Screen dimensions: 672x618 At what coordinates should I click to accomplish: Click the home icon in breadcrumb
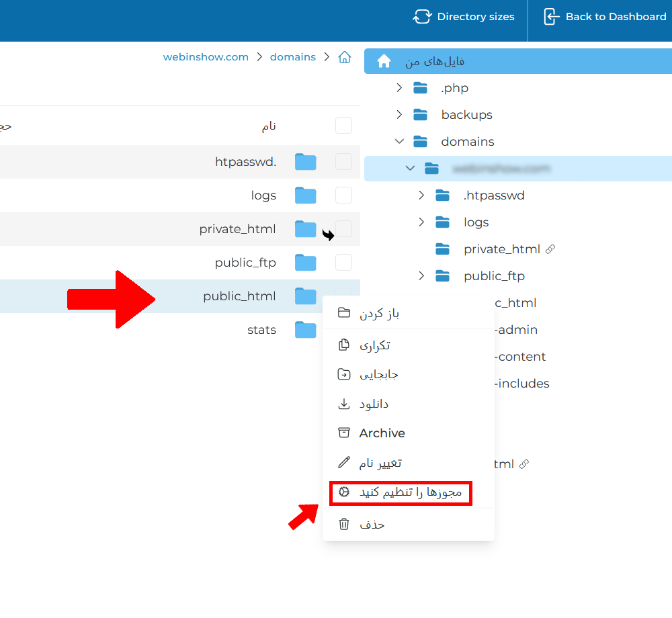[x=345, y=57]
